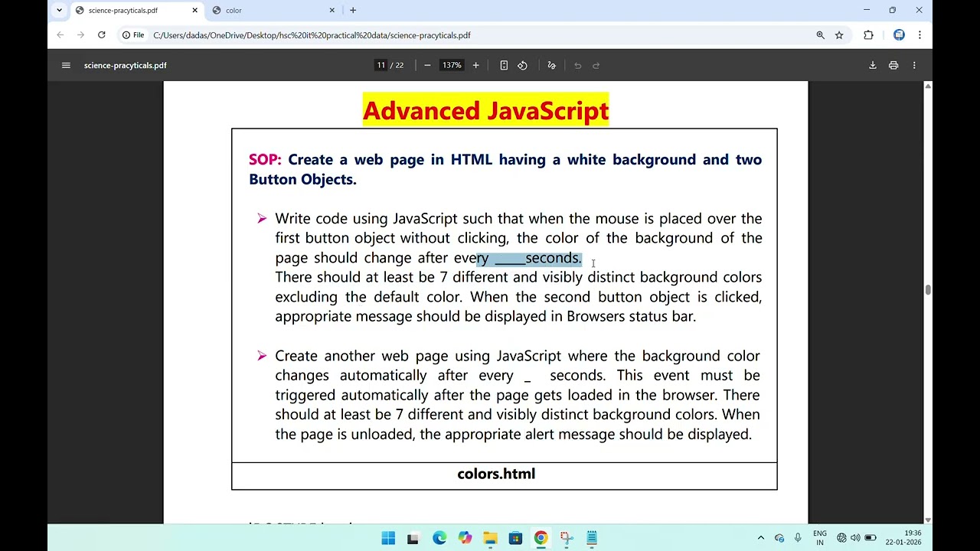Download the science-pracyticals PDF
Screen dimensions: 980x551
(x=872, y=65)
